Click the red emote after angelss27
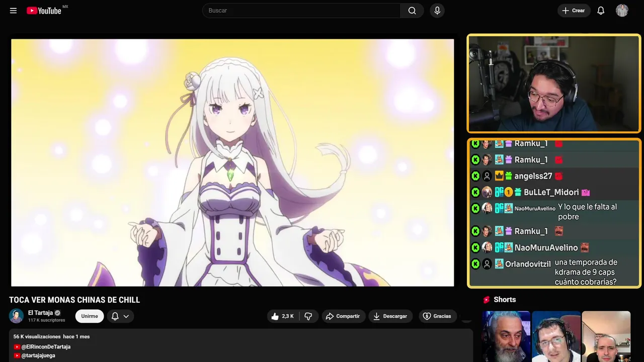Viewport: 644px width, 362px height. point(558,176)
